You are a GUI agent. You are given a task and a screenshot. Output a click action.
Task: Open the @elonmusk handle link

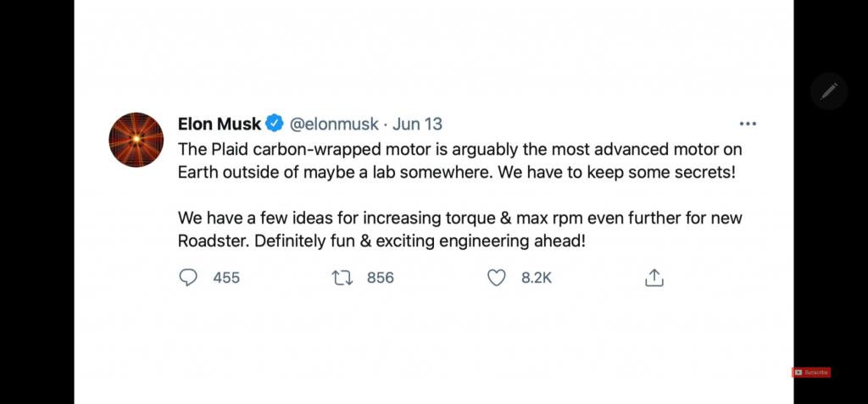tap(335, 124)
